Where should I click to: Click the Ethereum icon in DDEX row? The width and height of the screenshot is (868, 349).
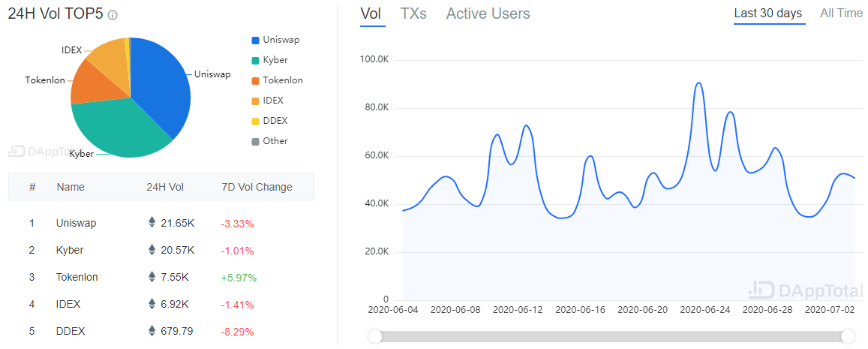152,331
